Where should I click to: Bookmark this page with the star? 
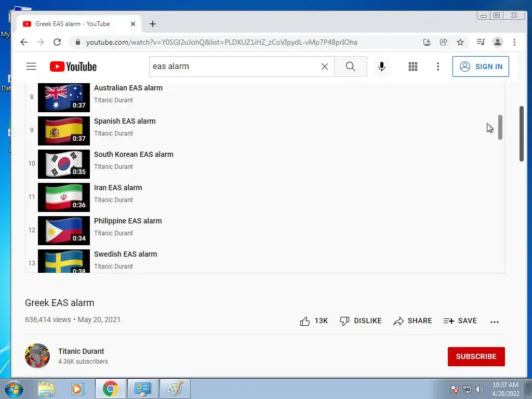click(x=460, y=42)
